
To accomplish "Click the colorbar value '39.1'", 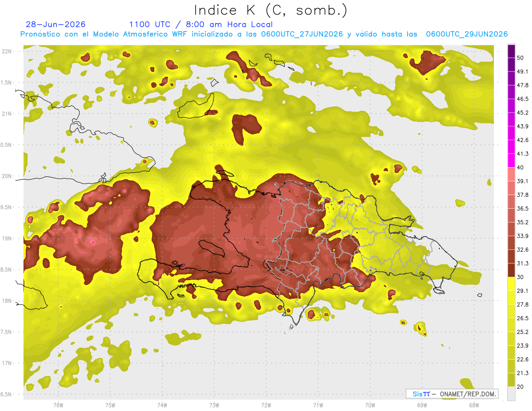I will 523,181.
